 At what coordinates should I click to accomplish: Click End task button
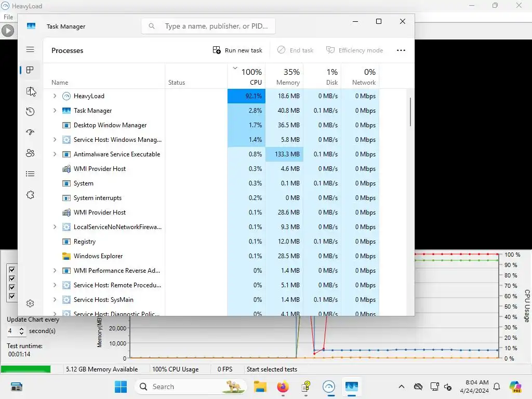coord(295,50)
